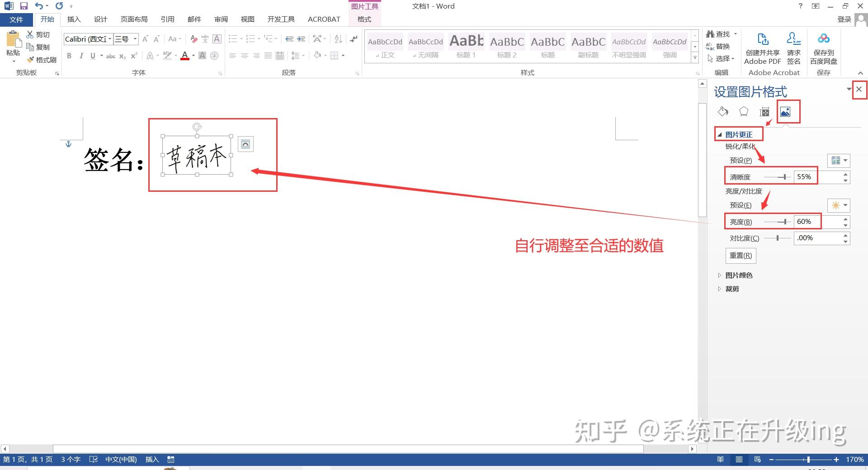Click the Increase Indent icon
Screen dimensions: 868x470
tap(301, 39)
